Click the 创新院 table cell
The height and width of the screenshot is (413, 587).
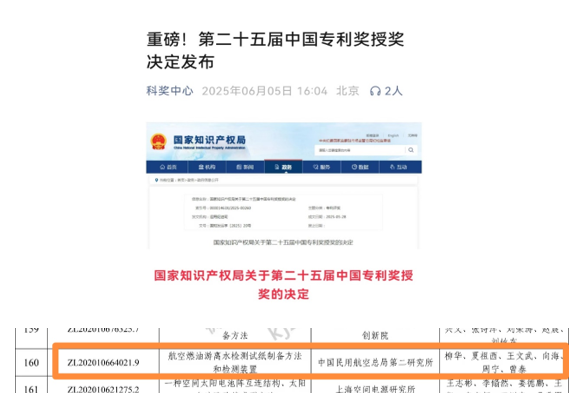375,335
